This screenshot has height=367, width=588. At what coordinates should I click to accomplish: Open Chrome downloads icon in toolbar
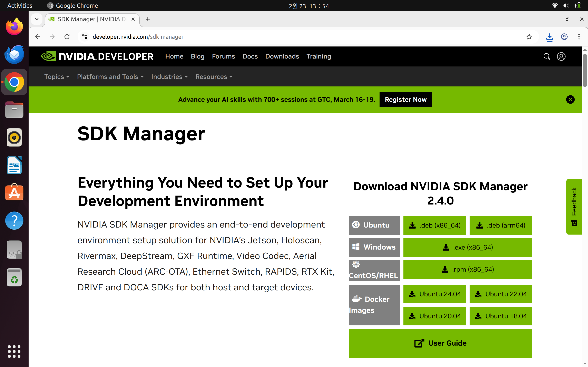549,37
